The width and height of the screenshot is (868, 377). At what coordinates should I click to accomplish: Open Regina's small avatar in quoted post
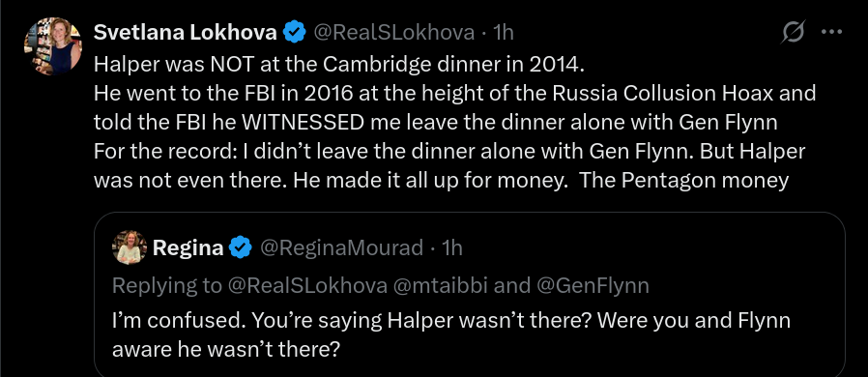click(x=129, y=247)
